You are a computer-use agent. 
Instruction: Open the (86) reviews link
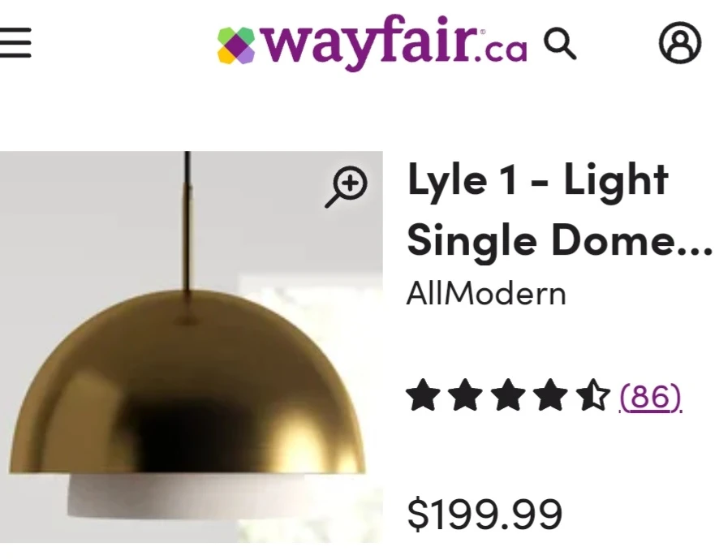click(x=650, y=397)
